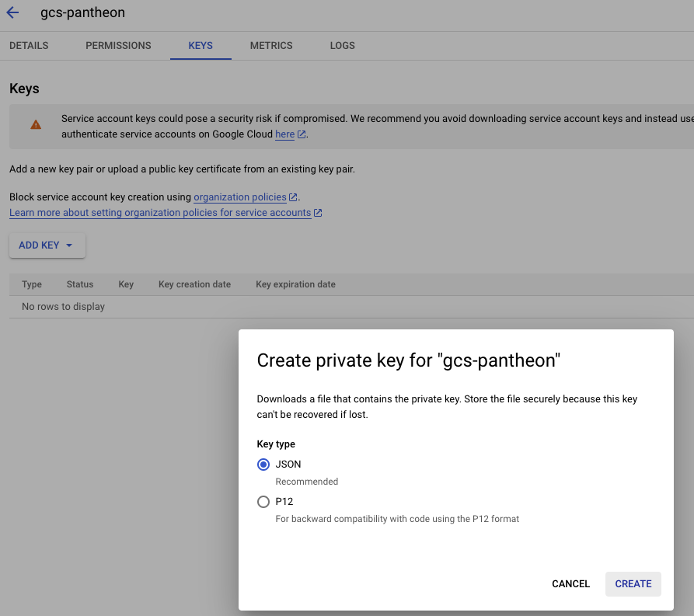This screenshot has width=694, height=616.
Task: Open "Learn more about setting organization policies" link
Action: point(160,213)
